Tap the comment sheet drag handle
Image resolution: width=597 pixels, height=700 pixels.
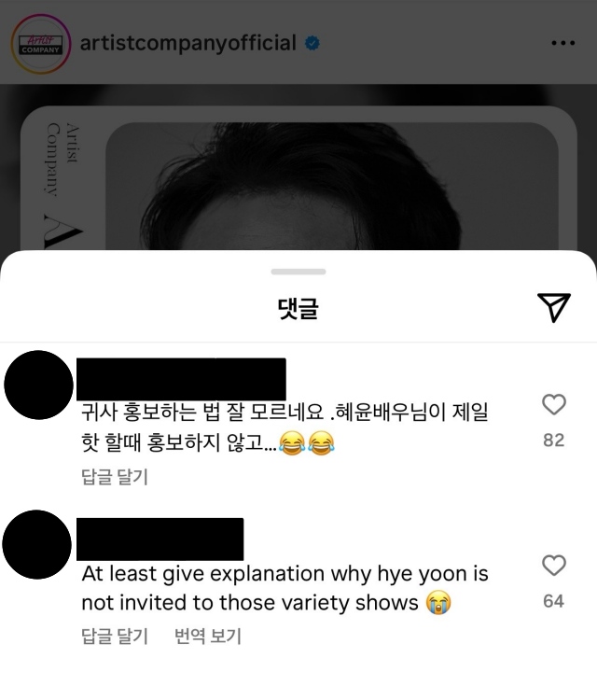[x=298, y=272]
